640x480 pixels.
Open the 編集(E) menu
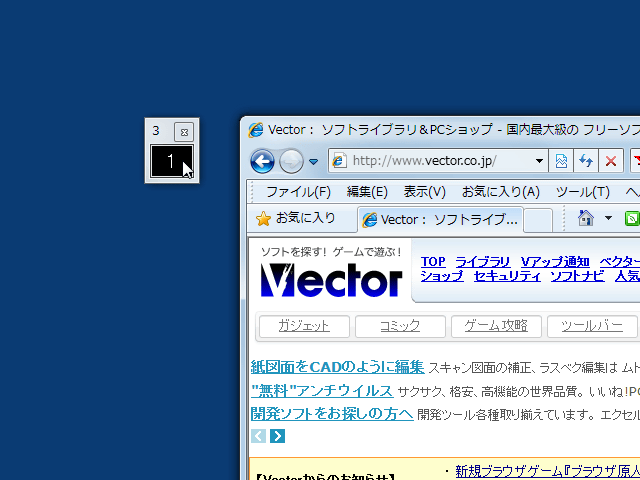tap(367, 192)
